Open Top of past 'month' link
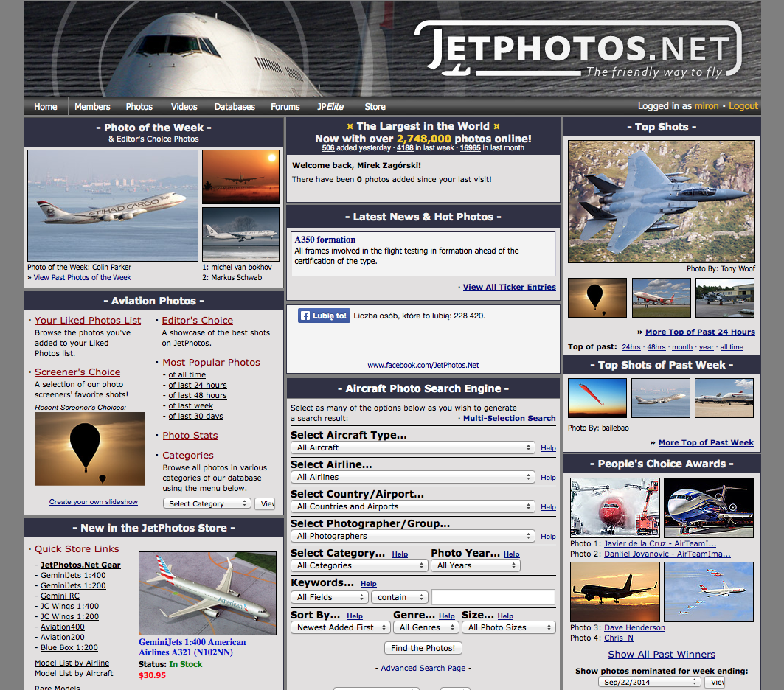784x690 pixels. (x=682, y=347)
